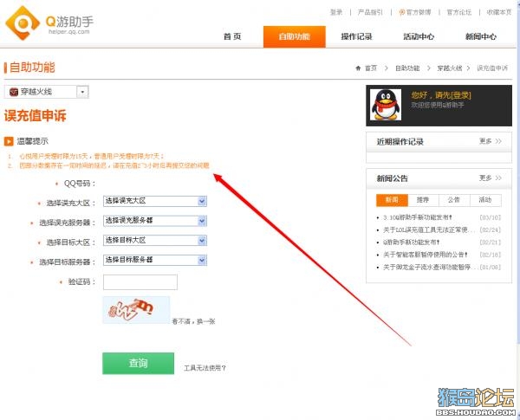Click 更多 in 新闻公告 panel
The image size is (520, 420).
point(491,178)
